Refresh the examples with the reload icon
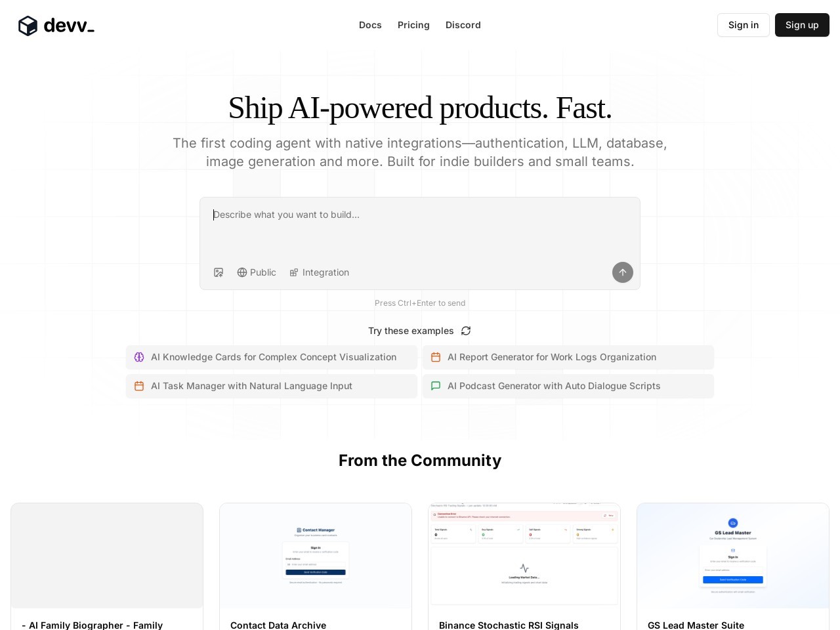 tap(466, 331)
